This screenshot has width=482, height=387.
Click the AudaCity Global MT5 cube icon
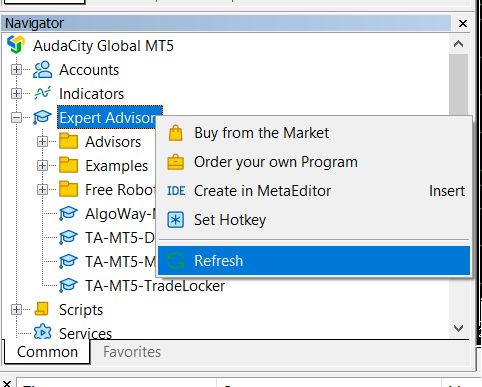16,44
